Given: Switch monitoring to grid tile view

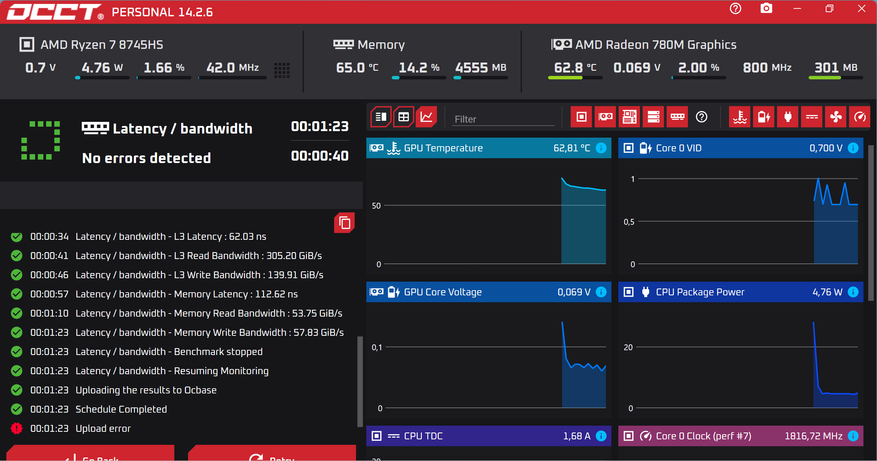Looking at the screenshot, I should [x=404, y=117].
